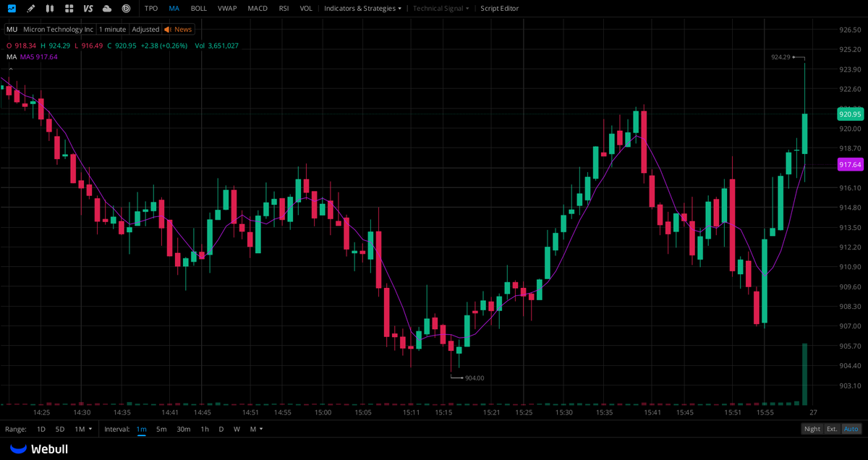Toggle the MA indicator off
Screen dimensions: 868x460
point(174,8)
